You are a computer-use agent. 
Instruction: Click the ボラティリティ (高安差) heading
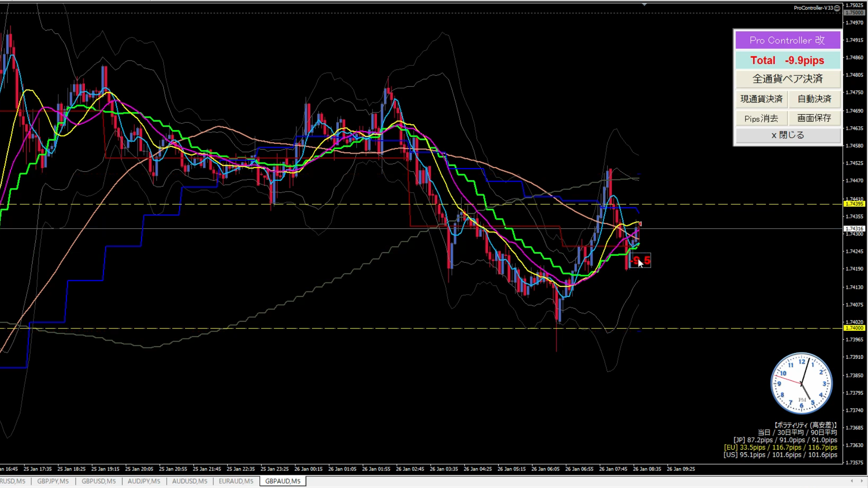[805, 425]
